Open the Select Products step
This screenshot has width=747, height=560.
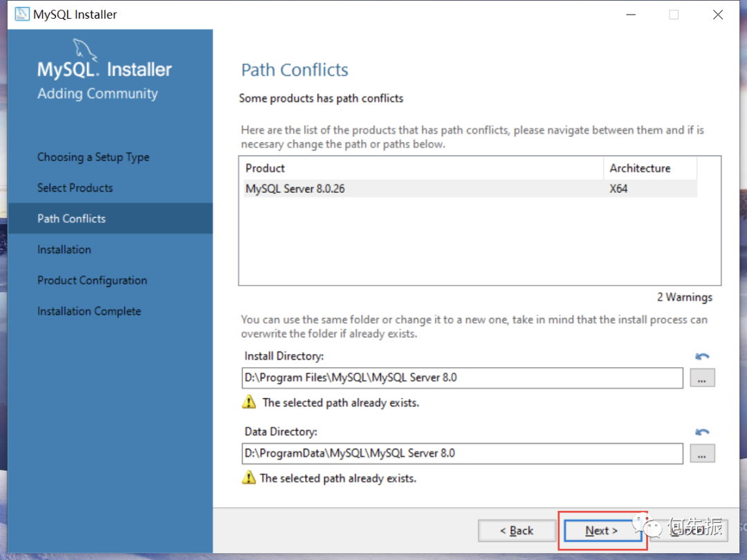(x=75, y=187)
